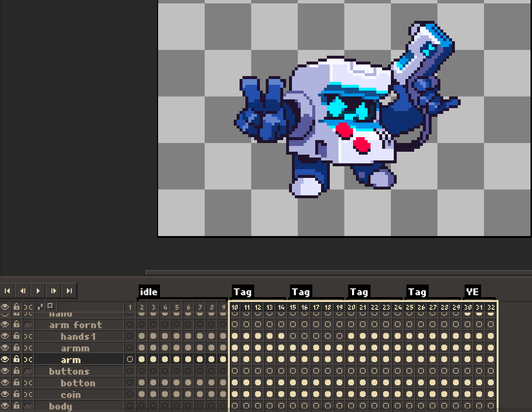This screenshot has height=412, width=532.
Task: Select the Tag label above frame 10
Action: (242, 292)
